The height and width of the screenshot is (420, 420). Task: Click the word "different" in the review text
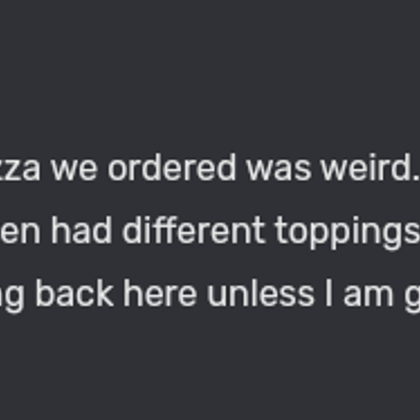point(194,230)
